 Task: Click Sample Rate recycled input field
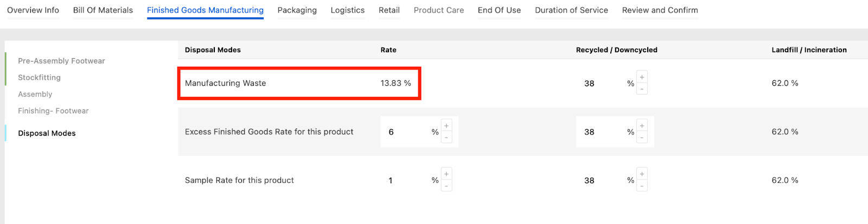599,181
